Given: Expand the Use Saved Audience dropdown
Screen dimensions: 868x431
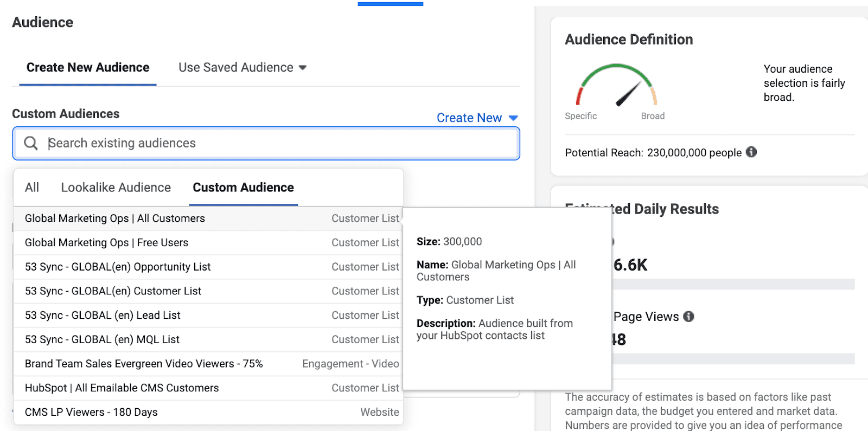Looking at the screenshot, I should (242, 68).
